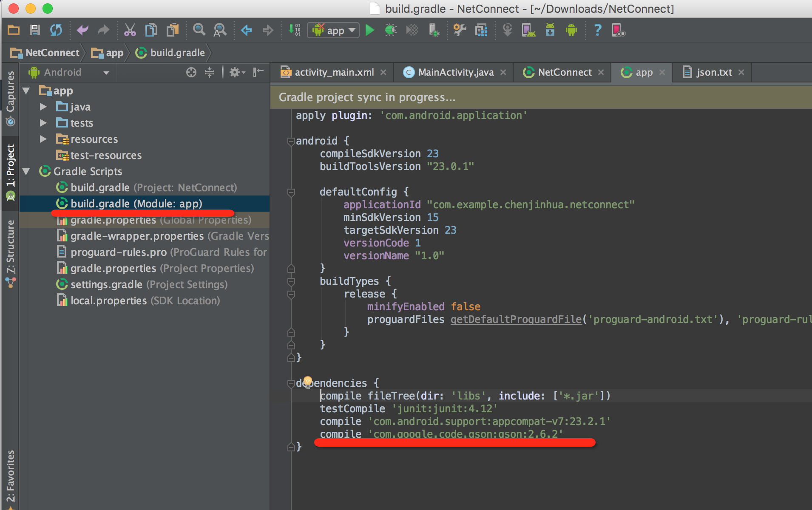Click the Make Project icon

294,30
